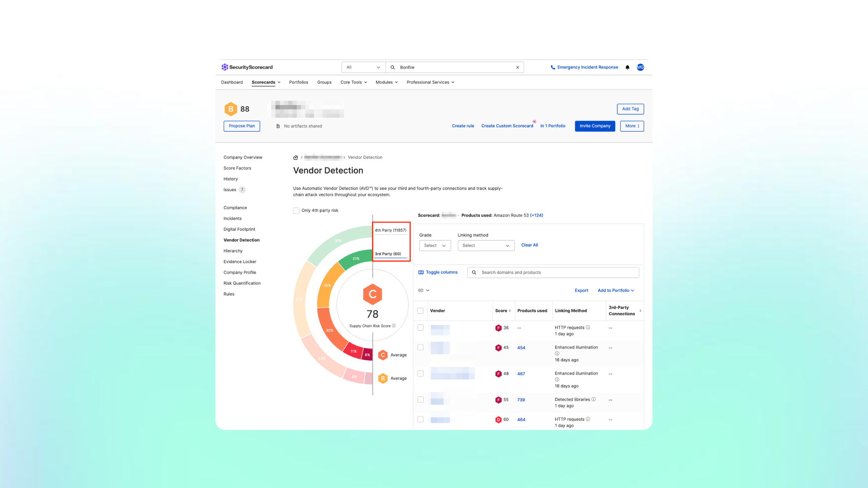Go to the Portfolios tab
The image size is (868, 488).
[x=298, y=82]
